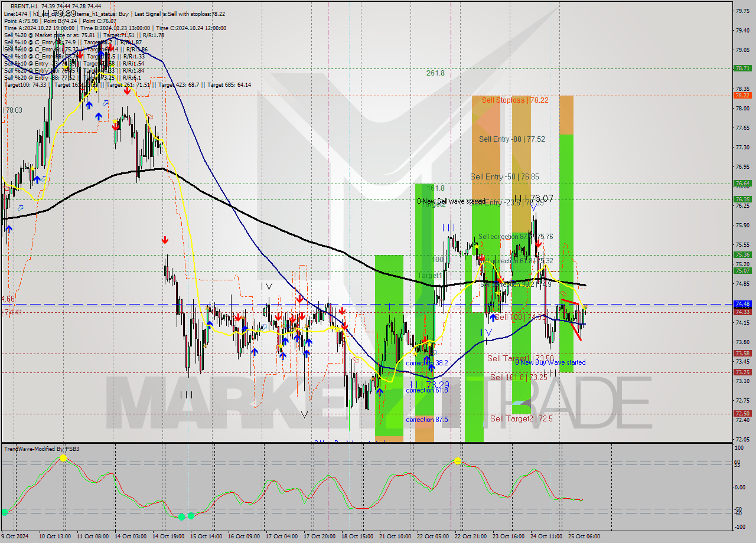
Task: Click the green 76.64 price tag
Action: [742, 184]
